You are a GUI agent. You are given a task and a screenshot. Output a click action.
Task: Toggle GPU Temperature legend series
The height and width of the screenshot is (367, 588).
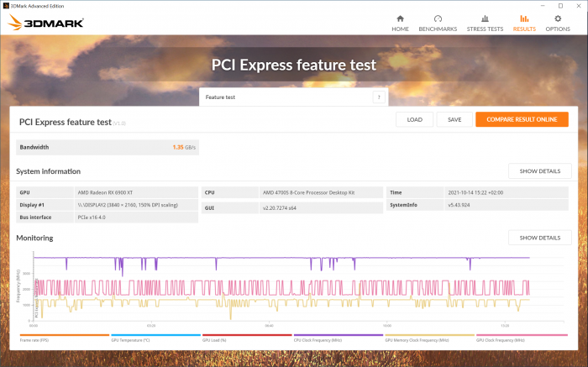(x=130, y=341)
